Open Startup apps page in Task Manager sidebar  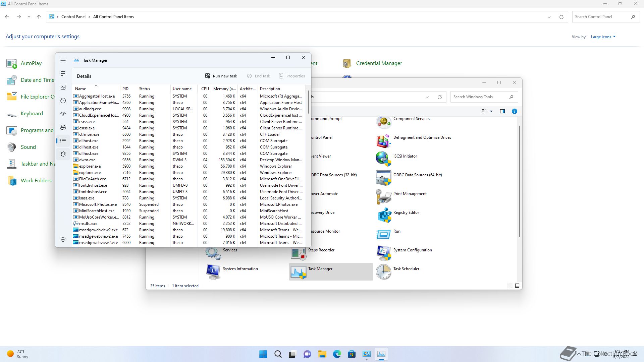pos(63,114)
